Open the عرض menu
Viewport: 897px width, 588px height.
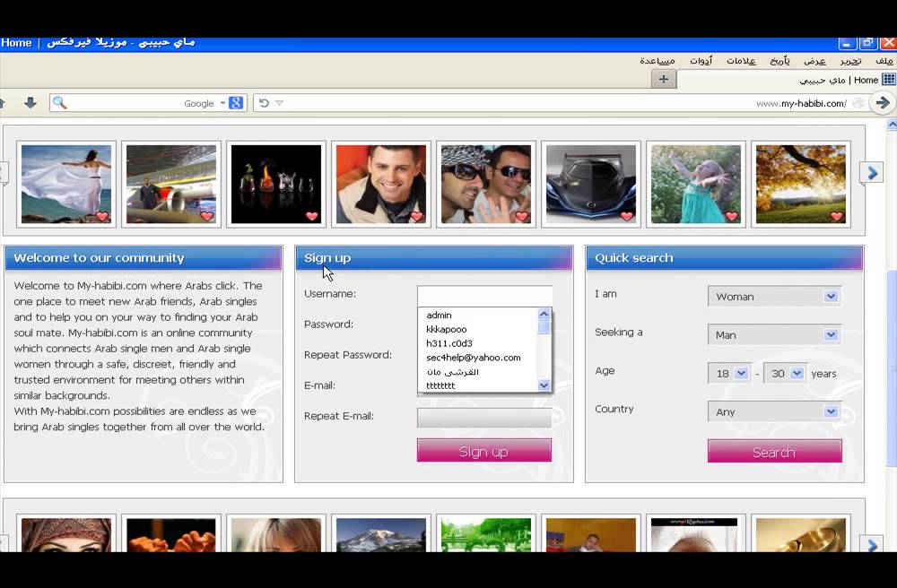pos(814,61)
